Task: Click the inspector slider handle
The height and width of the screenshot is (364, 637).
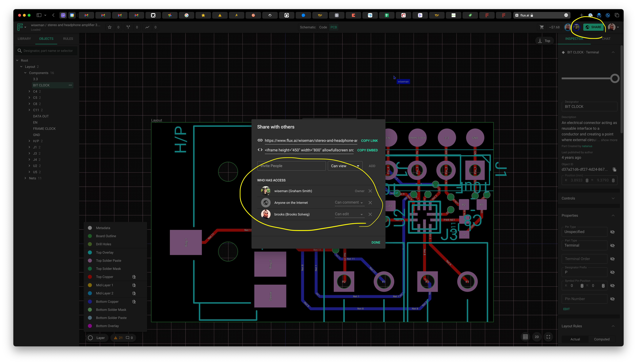Action: click(614, 79)
